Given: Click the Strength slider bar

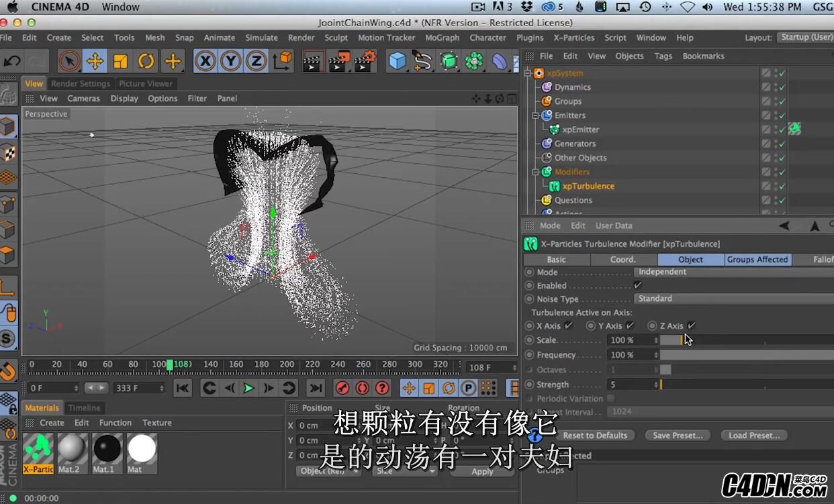Looking at the screenshot, I should [x=747, y=385].
